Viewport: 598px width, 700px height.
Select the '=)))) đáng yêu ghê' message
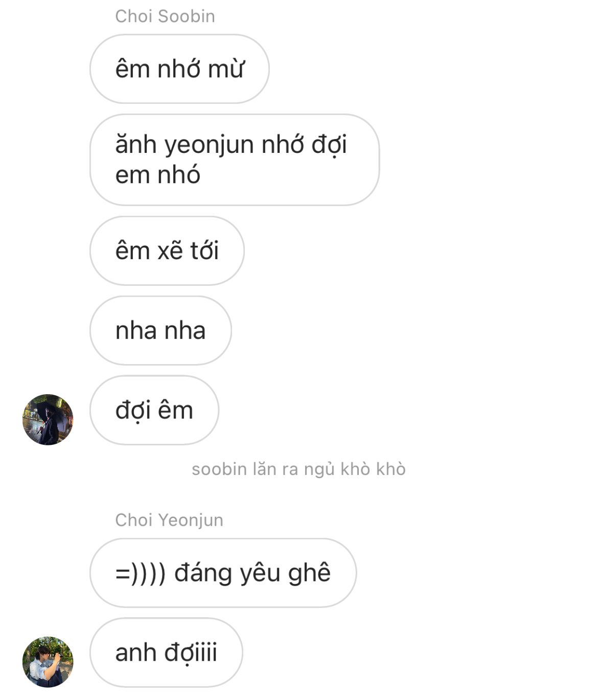point(223,573)
